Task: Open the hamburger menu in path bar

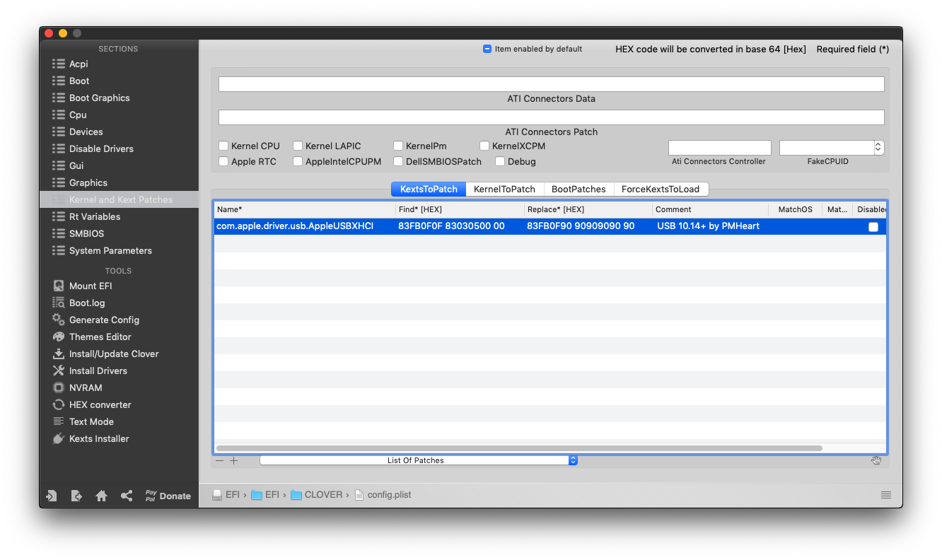Action: (886, 495)
